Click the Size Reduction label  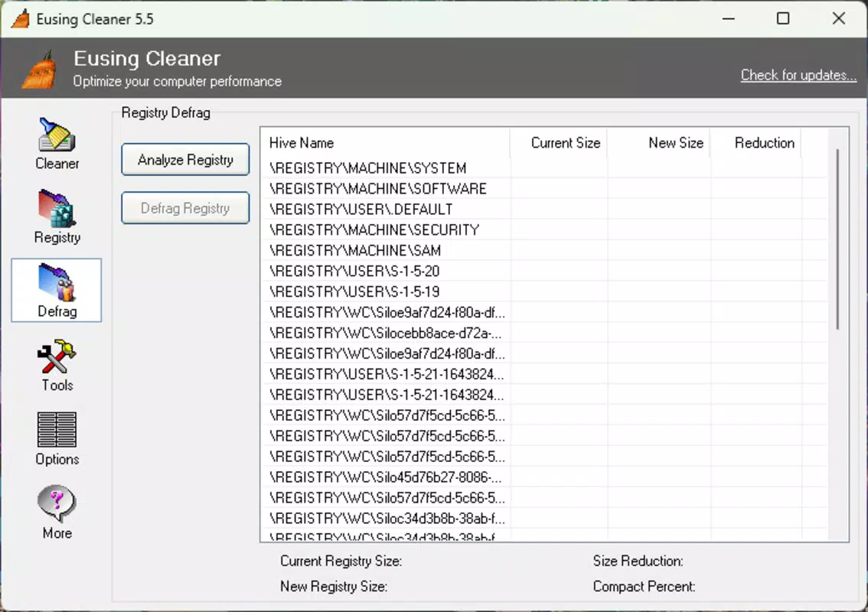(x=638, y=561)
